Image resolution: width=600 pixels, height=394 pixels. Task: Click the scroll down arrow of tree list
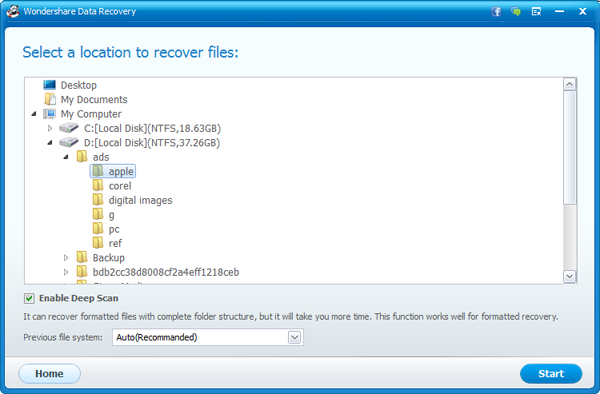pyautogui.click(x=569, y=276)
